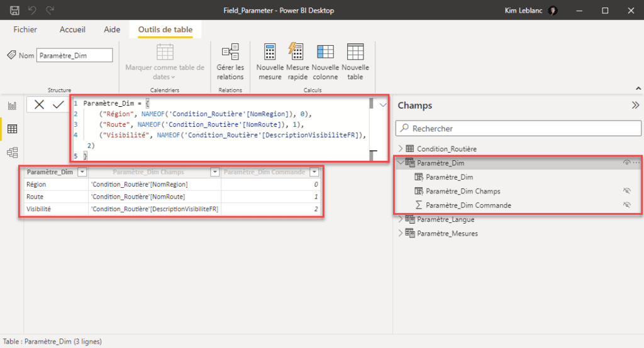
Task: Switch to Data table view
Action: (x=13, y=129)
